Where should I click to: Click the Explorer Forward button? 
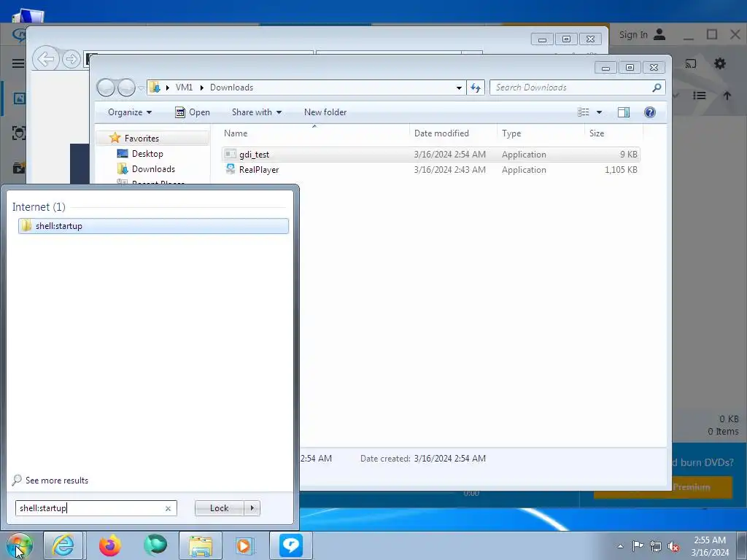127,87
